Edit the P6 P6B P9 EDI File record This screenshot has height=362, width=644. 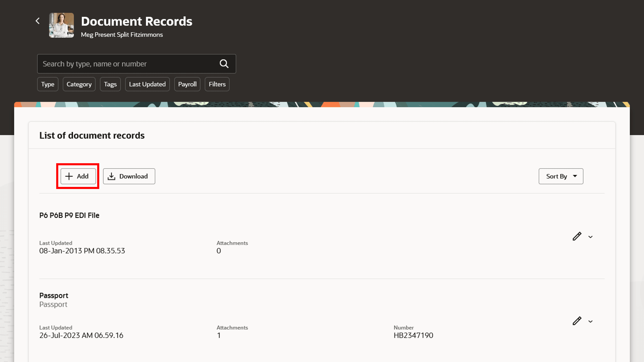(x=577, y=236)
